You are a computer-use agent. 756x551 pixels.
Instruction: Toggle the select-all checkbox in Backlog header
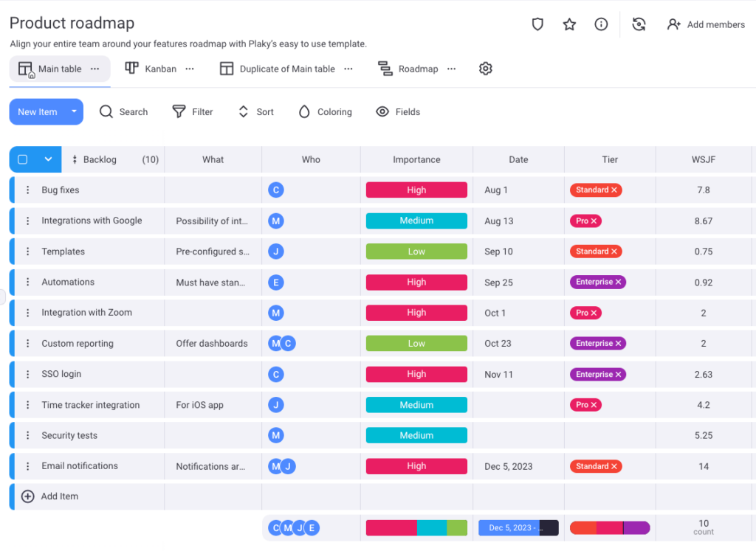pos(23,159)
